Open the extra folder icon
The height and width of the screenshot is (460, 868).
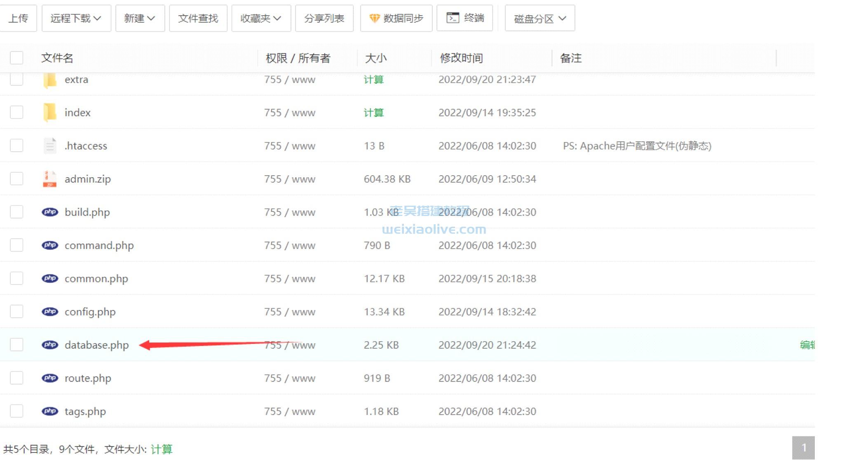pos(50,79)
